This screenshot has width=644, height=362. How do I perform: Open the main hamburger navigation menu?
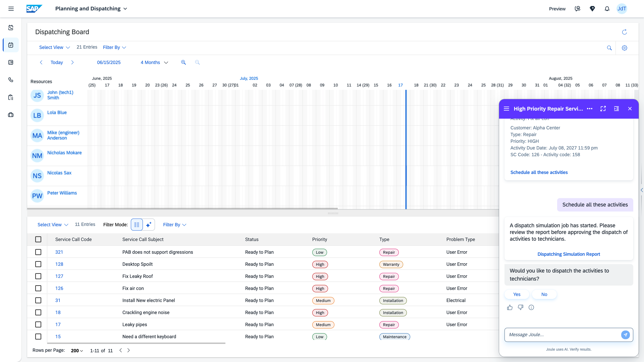(11, 9)
